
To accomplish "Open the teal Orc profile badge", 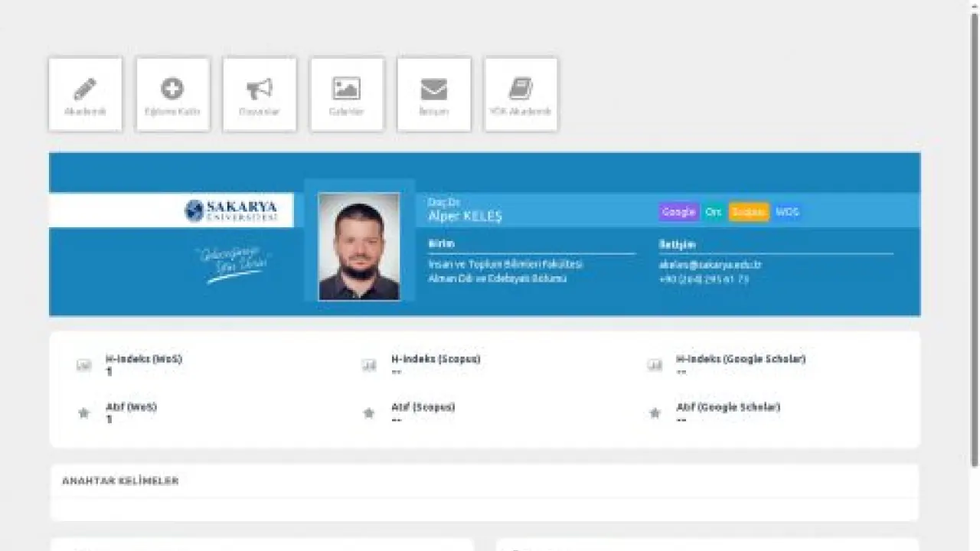I will click(713, 212).
